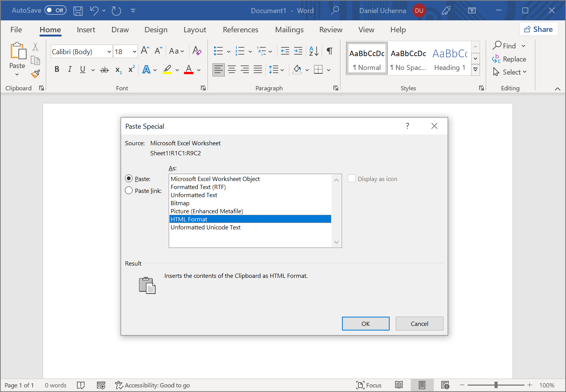Click the OK button in Paste Special

coord(365,323)
